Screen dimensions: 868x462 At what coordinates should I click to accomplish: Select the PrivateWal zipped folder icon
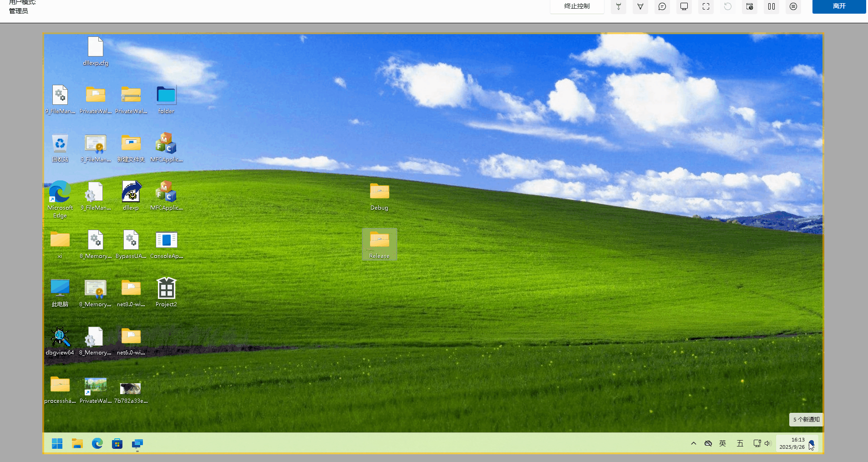click(131, 100)
